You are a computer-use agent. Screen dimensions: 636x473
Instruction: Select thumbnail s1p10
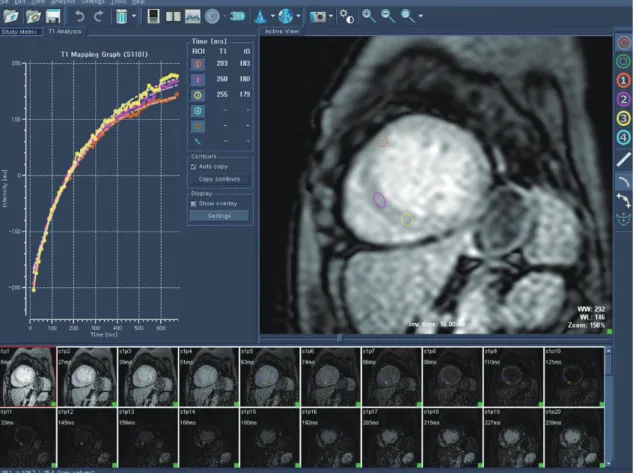574,376
